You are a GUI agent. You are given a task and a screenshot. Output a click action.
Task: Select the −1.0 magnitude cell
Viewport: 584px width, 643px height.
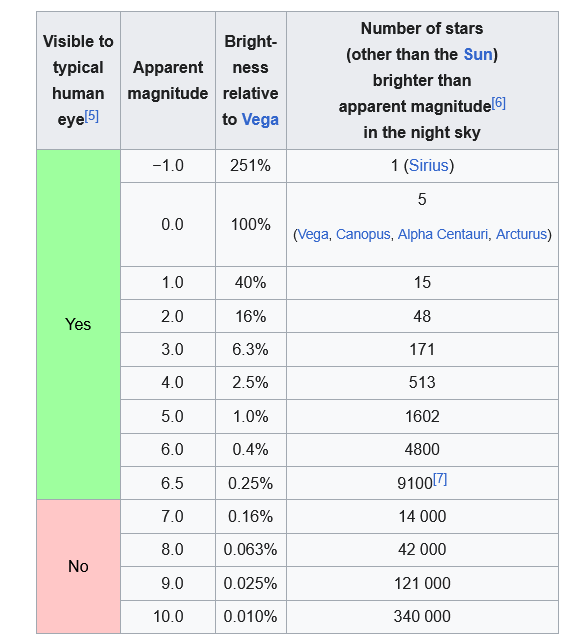(x=168, y=166)
